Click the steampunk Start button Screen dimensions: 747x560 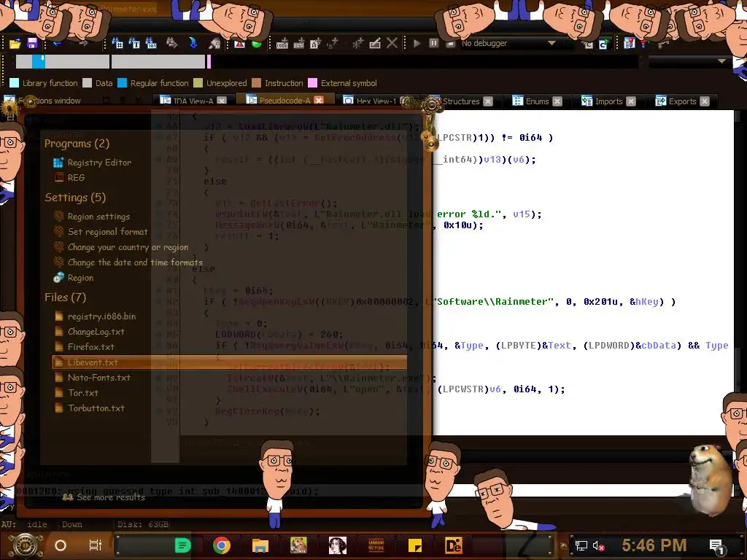click(26, 545)
